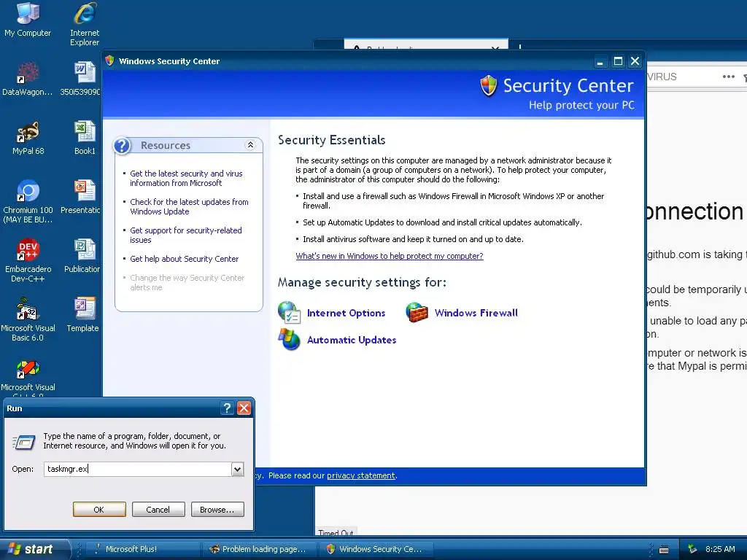
Task: Close the Run dialog with red X
Action: 244,408
